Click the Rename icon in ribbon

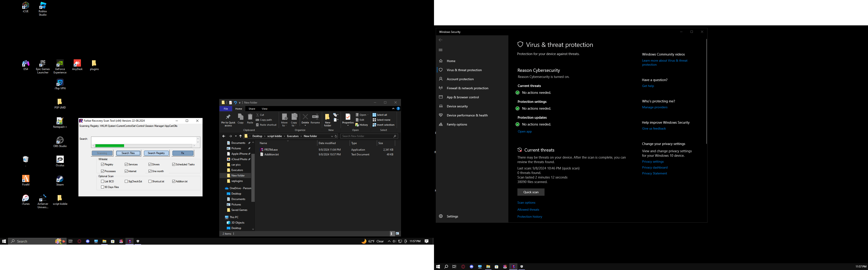click(x=315, y=117)
